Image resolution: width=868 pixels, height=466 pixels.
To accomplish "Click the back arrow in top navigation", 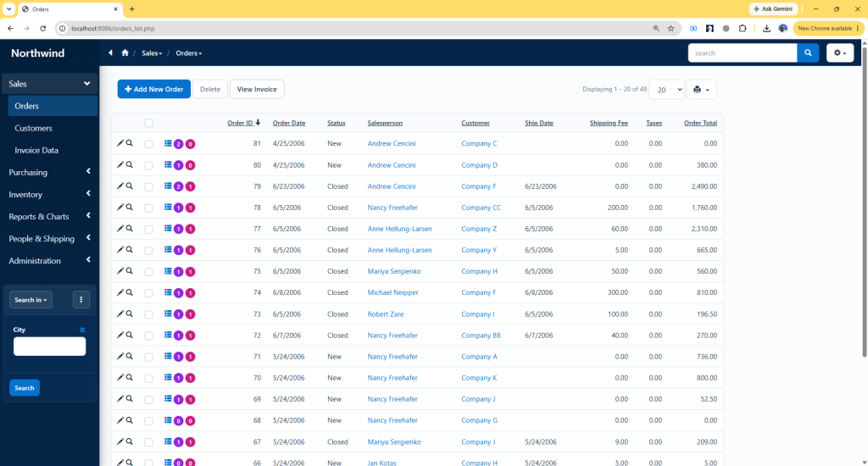I will click(x=111, y=53).
